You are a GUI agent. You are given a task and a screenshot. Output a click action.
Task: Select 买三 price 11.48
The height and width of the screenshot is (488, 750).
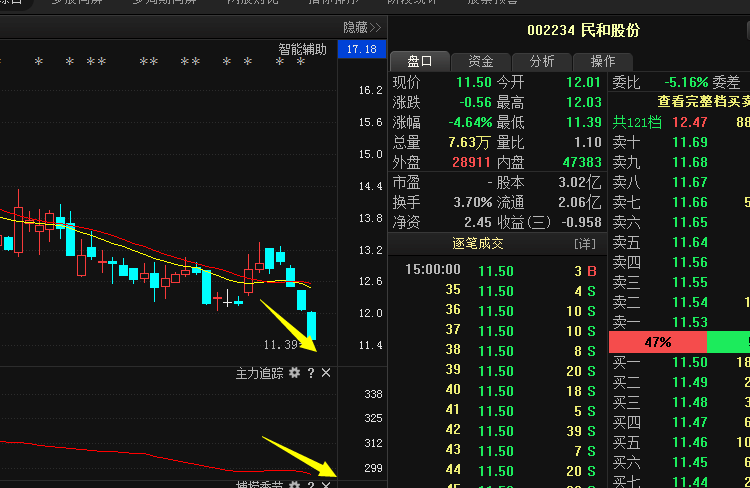point(690,402)
